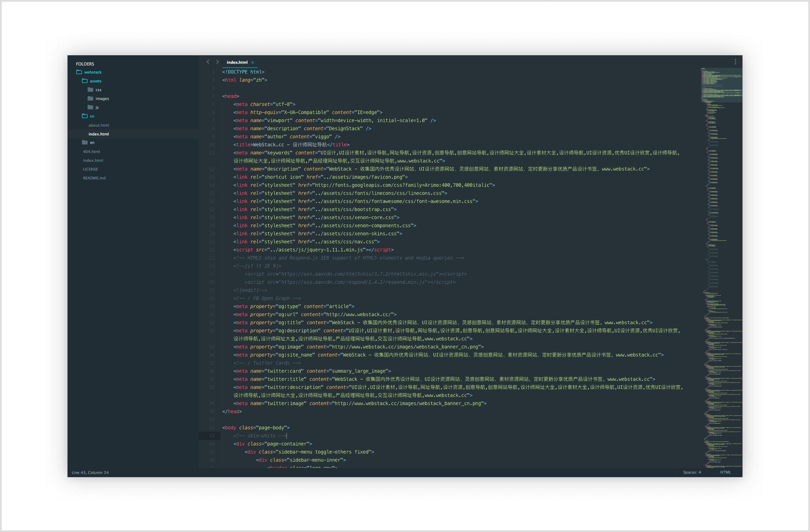This screenshot has width=810, height=532.
Task: Click the open folder icon beside webstack
Action: click(x=79, y=72)
